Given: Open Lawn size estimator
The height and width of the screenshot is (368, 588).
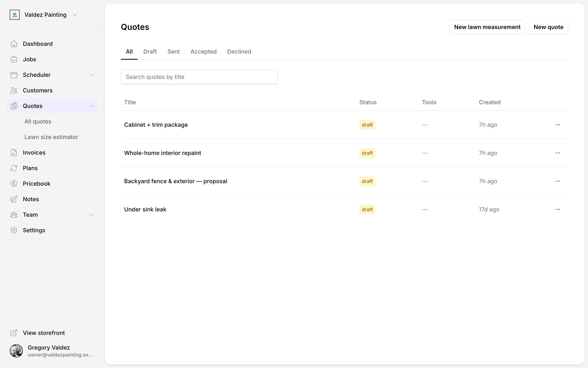Looking at the screenshot, I should [x=51, y=137].
